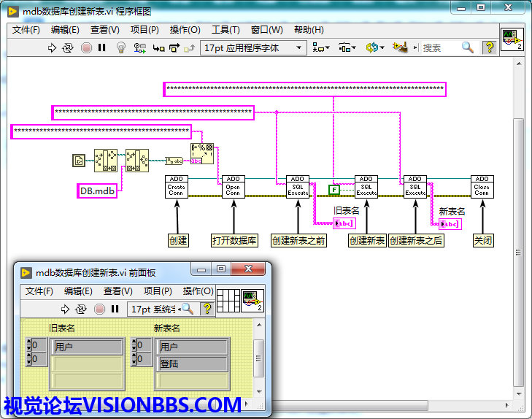532x419 pixels.
Task: Expand Align Objects dropdown
Action: (x=320, y=47)
